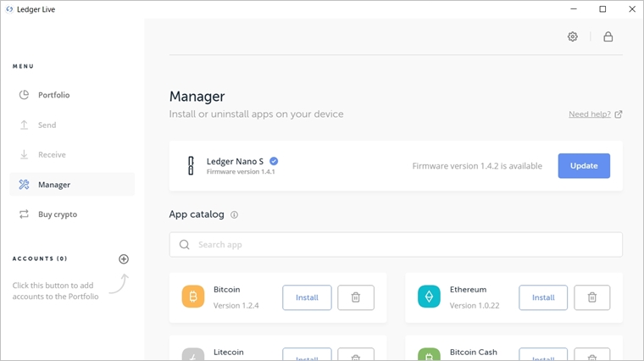Image resolution: width=644 pixels, height=361 pixels.
Task: Click the 'App catalog' heading
Action: tap(197, 214)
